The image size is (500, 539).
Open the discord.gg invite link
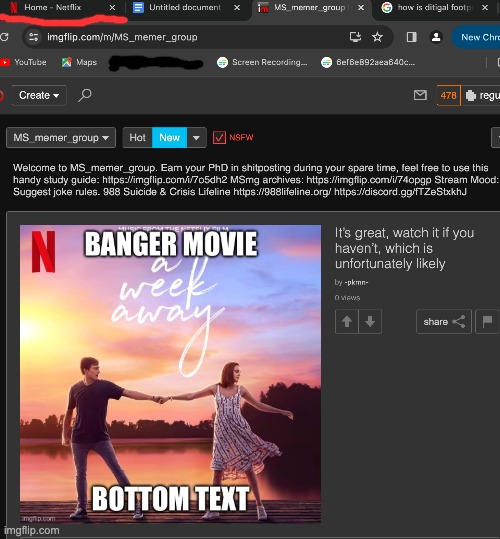pos(400,192)
